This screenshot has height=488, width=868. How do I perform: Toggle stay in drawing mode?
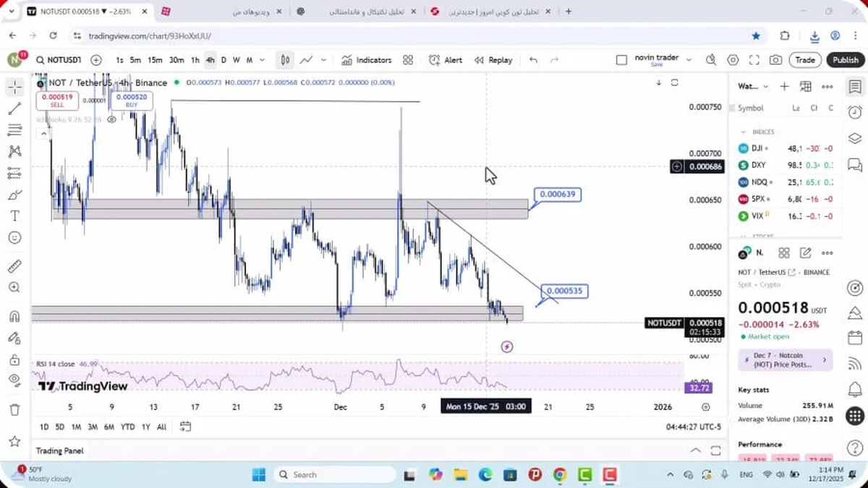[14, 338]
